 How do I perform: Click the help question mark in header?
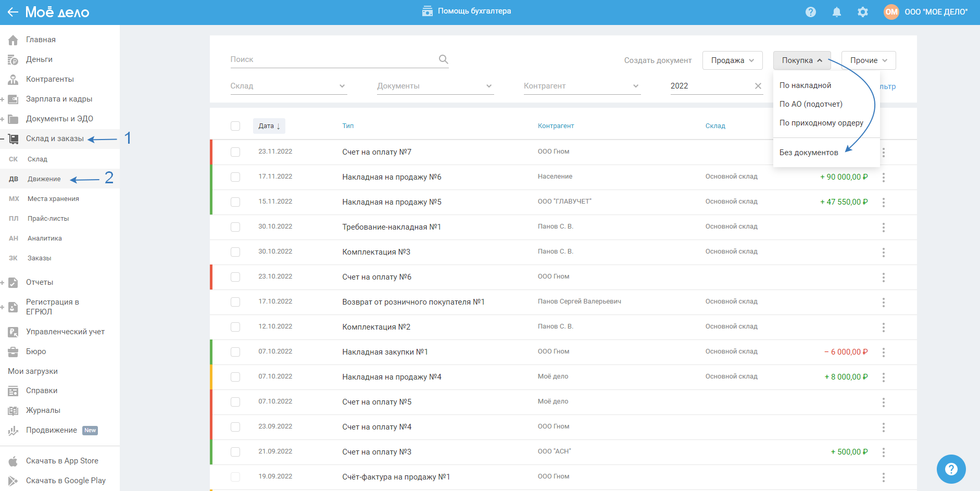pyautogui.click(x=810, y=12)
